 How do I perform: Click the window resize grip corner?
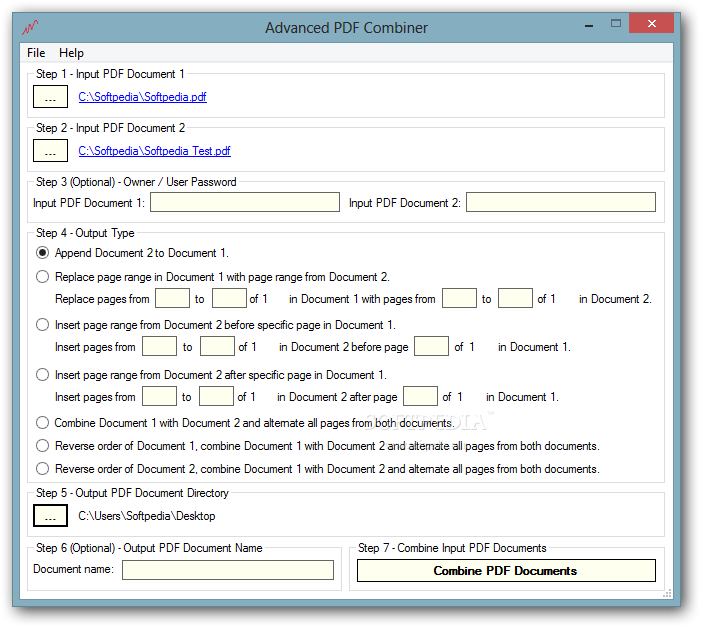[667, 593]
